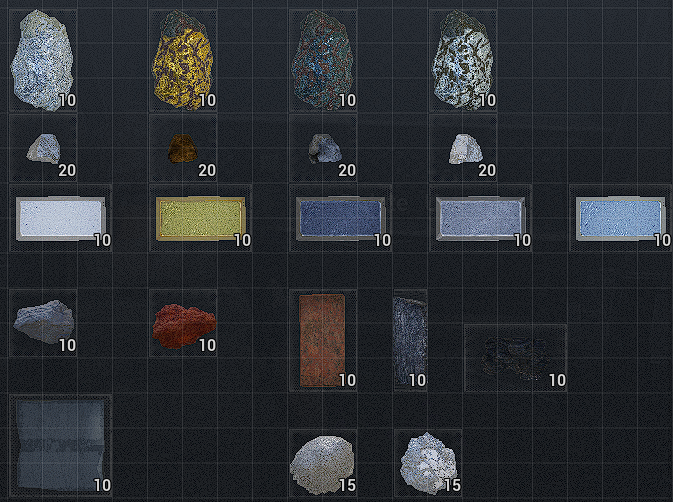This screenshot has height=502, width=673.
Task: Select the yellow gold ingot stack
Action: coord(200,218)
